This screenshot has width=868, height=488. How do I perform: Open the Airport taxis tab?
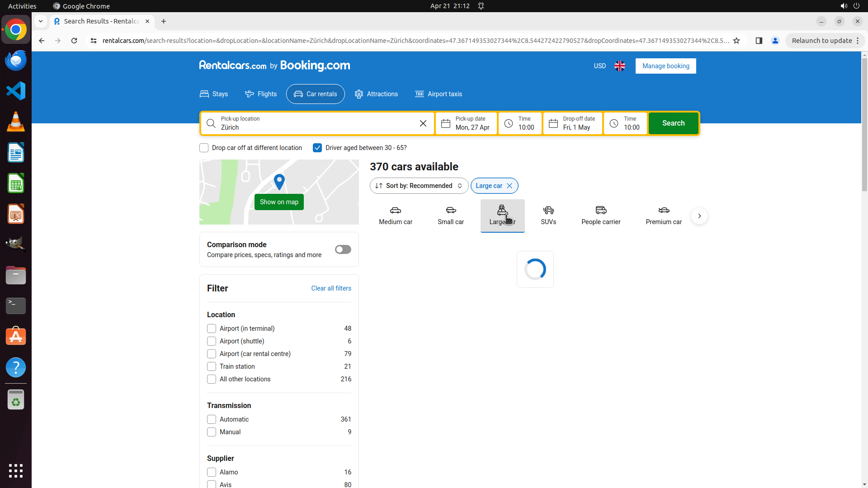pos(439,94)
